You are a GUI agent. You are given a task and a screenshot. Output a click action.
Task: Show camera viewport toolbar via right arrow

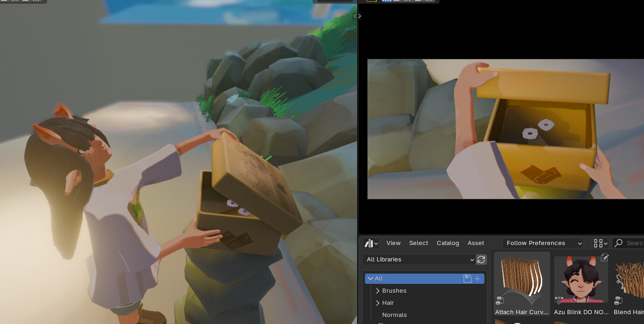tap(360, 16)
